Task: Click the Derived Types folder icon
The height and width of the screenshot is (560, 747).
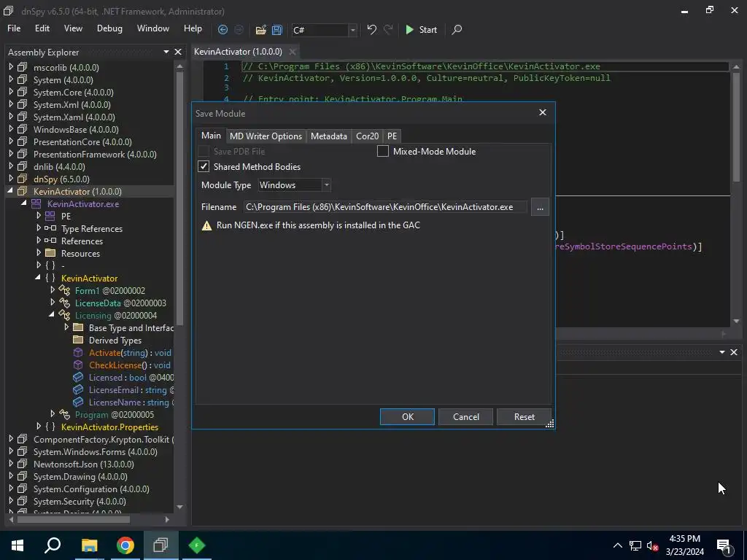Action: (78, 340)
